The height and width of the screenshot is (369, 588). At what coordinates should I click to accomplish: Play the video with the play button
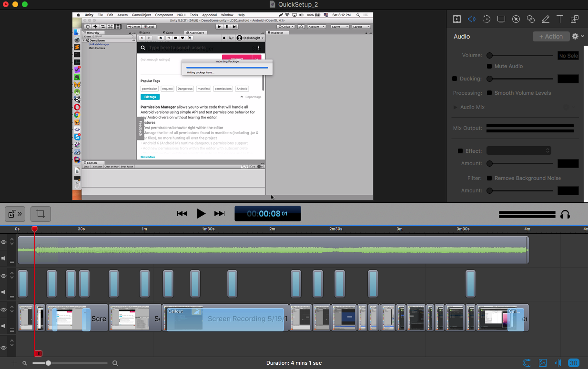click(x=201, y=214)
